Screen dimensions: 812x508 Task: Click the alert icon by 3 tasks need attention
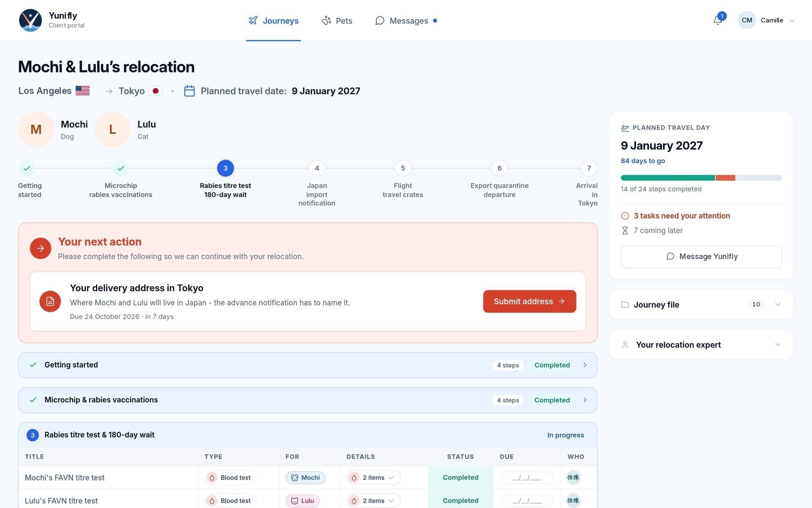pyautogui.click(x=625, y=216)
